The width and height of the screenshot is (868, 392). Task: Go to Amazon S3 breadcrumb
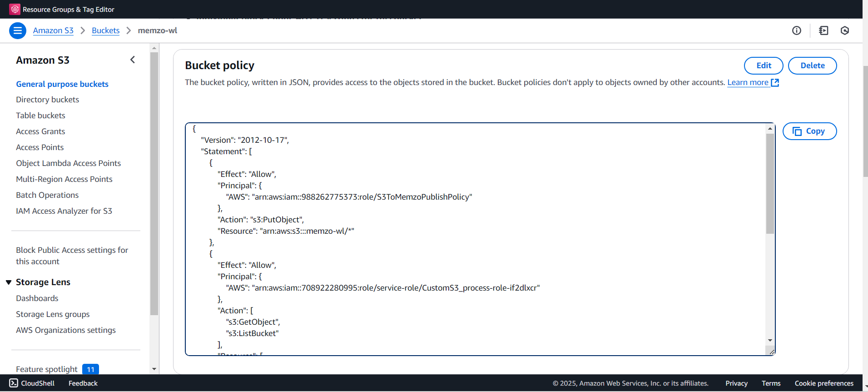pos(53,30)
